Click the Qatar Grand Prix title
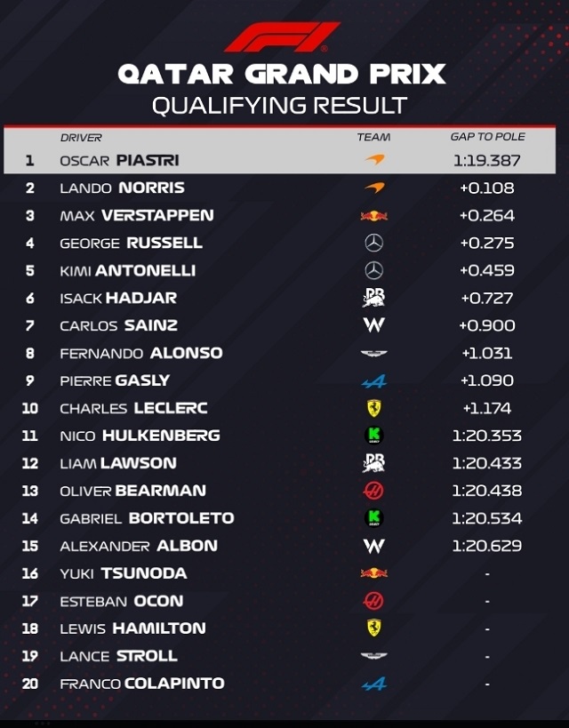The image size is (569, 728). coord(282,74)
